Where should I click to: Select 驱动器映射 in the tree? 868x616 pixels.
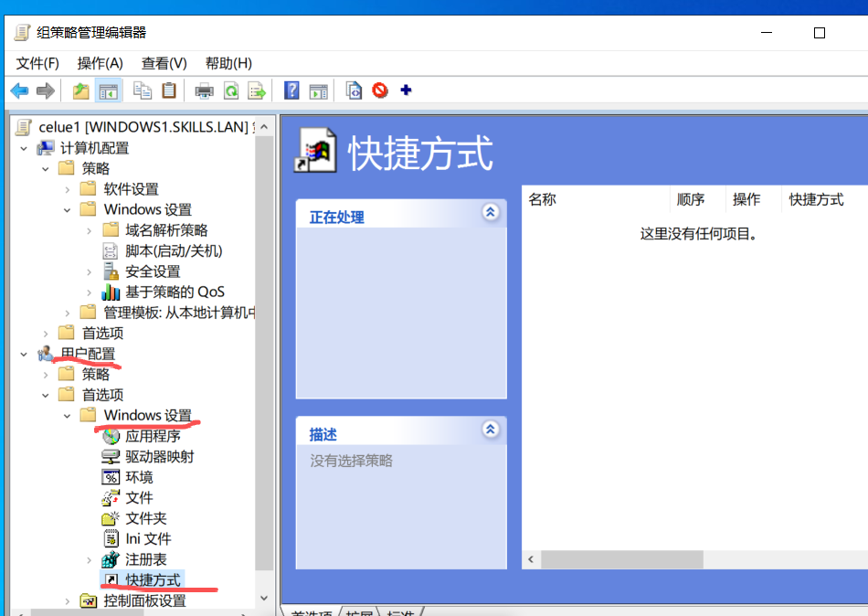[x=159, y=456]
